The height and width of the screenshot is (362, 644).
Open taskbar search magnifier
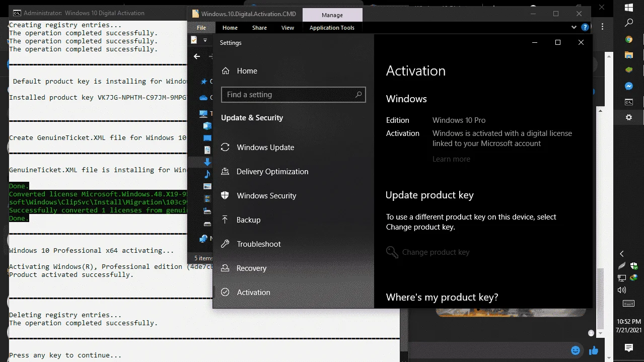[x=628, y=23]
